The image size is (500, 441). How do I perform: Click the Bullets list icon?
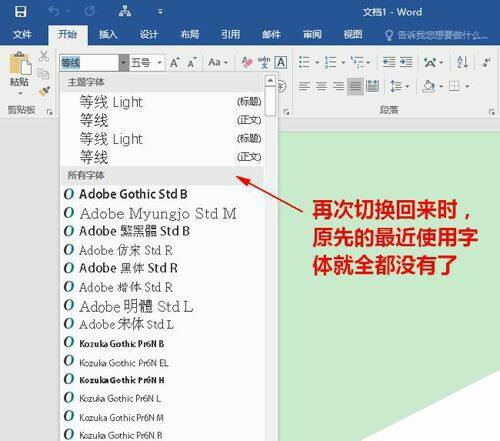point(304,62)
